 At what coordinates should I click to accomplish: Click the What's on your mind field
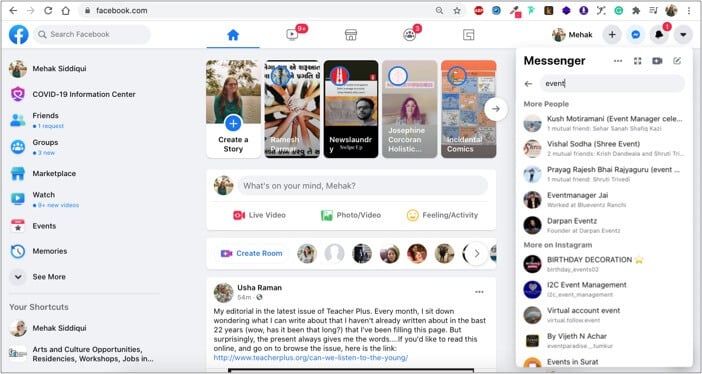pos(362,186)
